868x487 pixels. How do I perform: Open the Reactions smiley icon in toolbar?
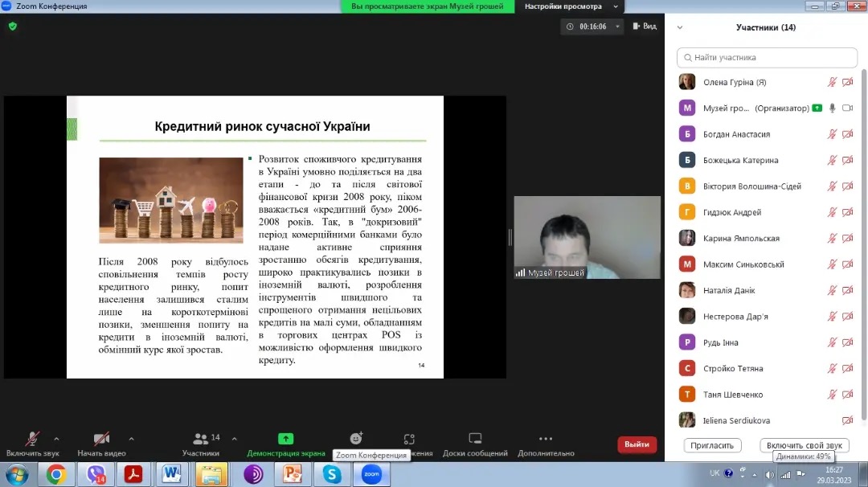[356, 438]
